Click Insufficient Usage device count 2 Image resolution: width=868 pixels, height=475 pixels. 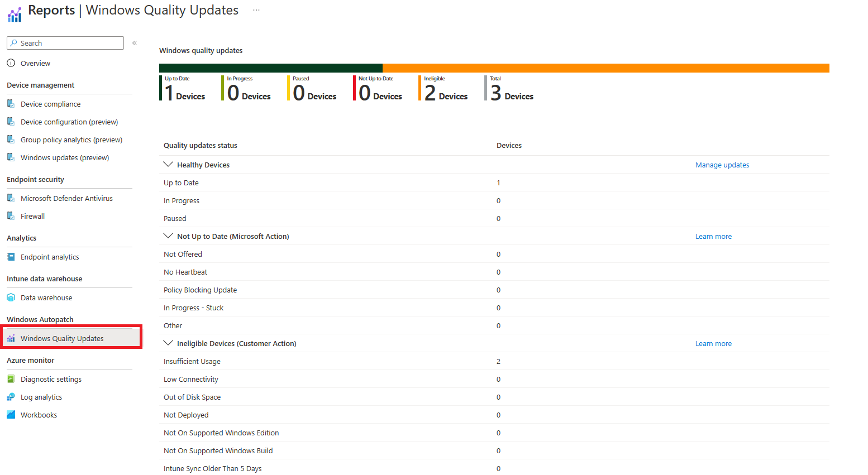(498, 361)
